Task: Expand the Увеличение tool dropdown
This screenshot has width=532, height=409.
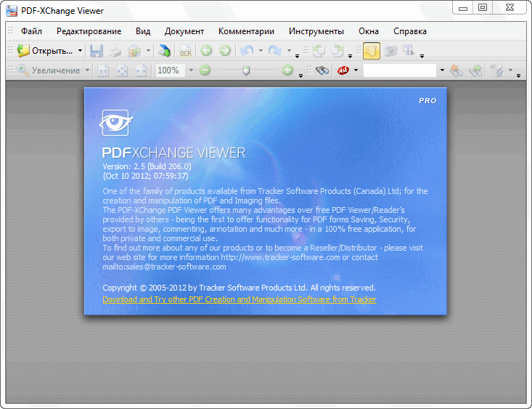Action: (87, 70)
